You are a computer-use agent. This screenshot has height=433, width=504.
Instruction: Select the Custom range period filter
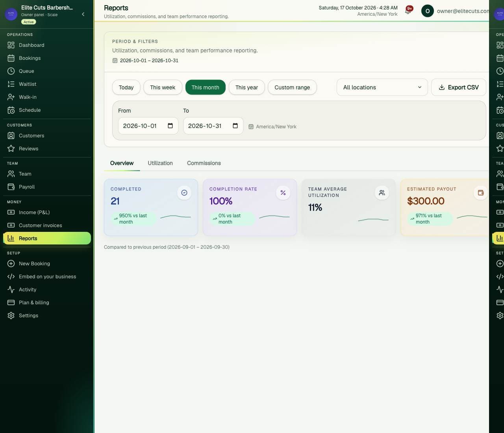point(292,87)
